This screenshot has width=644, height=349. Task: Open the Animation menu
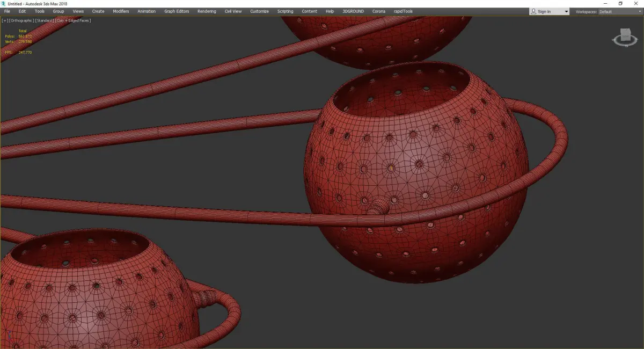point(147,11)
